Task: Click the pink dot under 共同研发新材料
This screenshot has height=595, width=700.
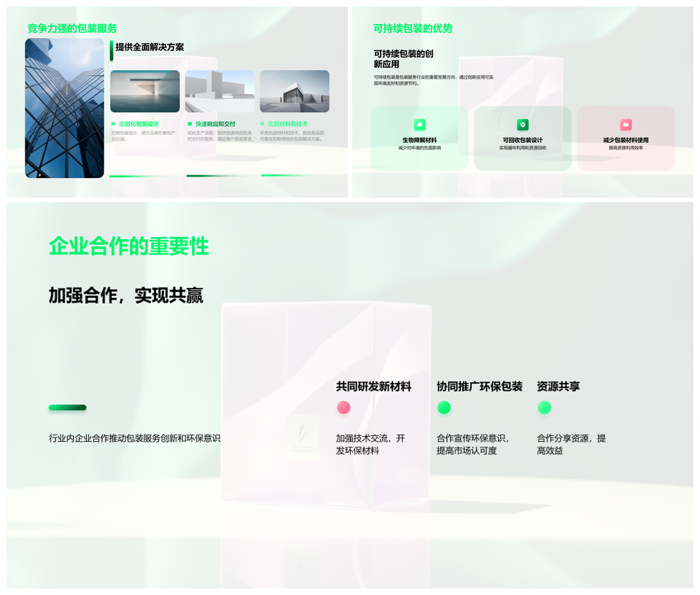Action: [x=343, y=408]
